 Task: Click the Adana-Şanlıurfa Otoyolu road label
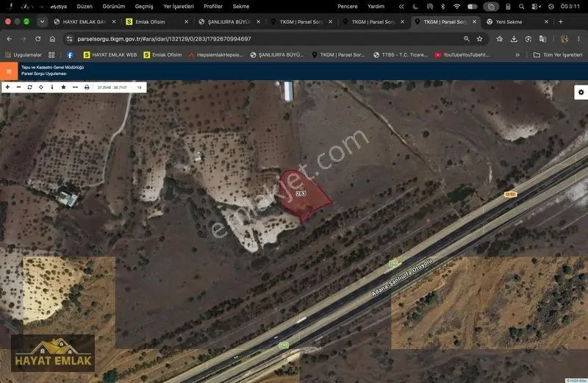point(402,277)
